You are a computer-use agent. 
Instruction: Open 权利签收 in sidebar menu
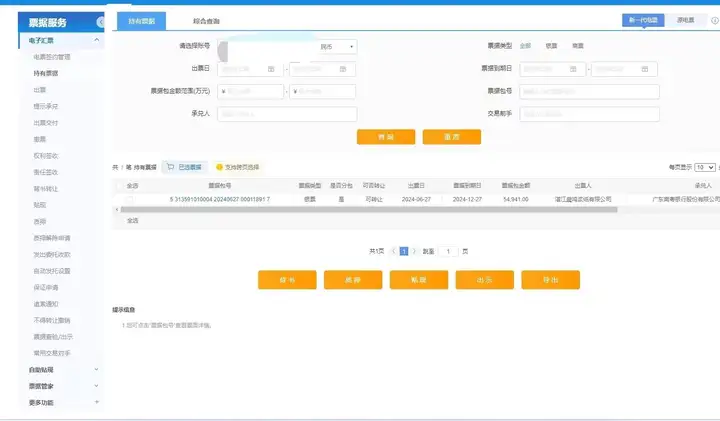46,156
